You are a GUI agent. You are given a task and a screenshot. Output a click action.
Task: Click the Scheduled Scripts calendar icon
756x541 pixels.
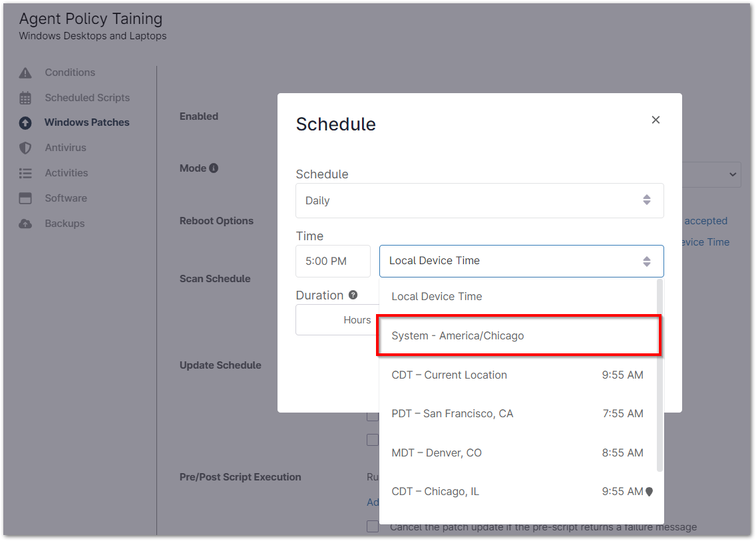pos(25,98)
